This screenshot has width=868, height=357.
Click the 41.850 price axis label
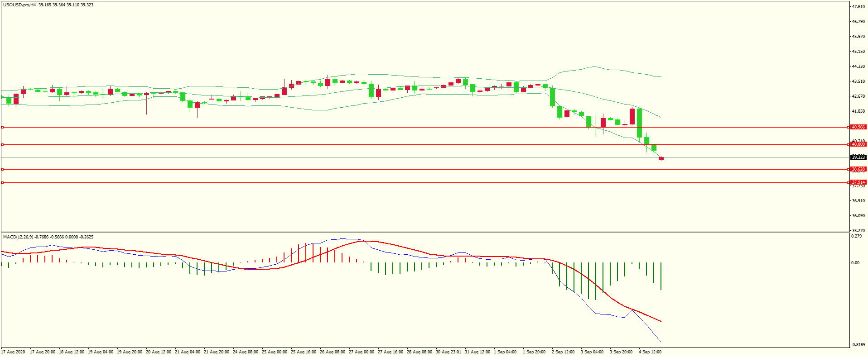click(858, 111)
